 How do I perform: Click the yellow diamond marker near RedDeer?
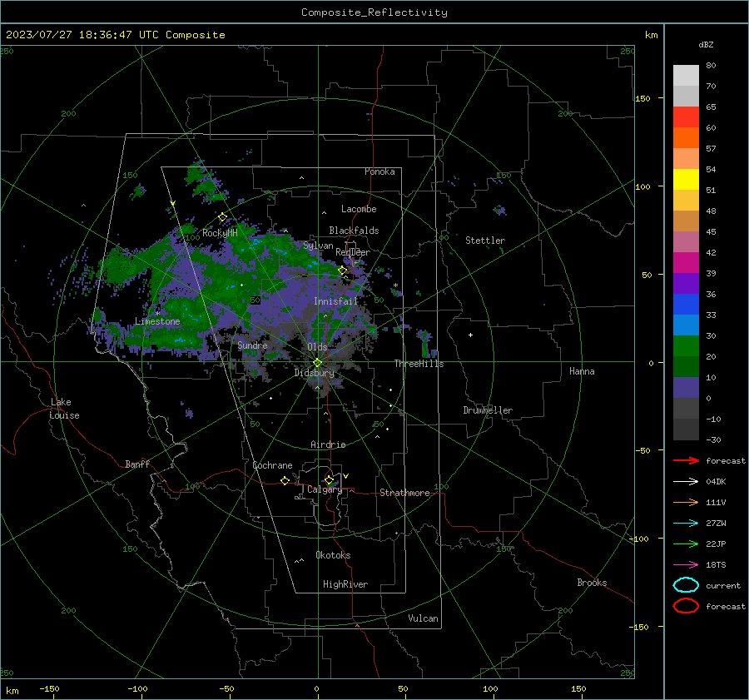coord(343,271)
